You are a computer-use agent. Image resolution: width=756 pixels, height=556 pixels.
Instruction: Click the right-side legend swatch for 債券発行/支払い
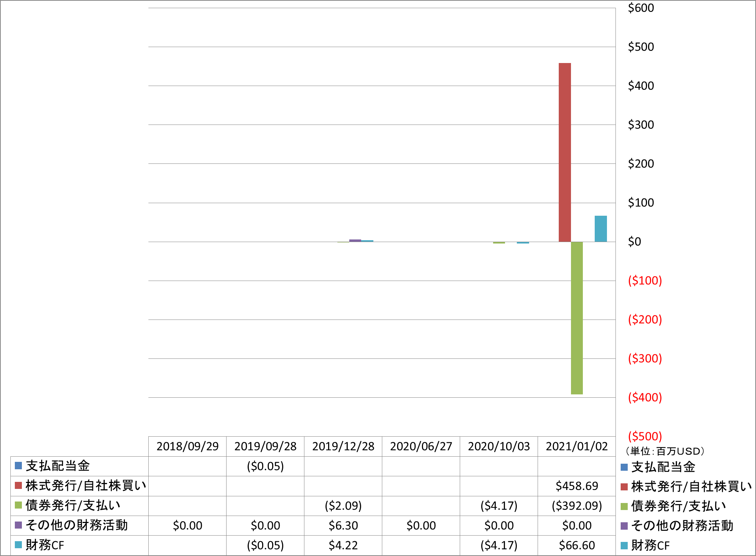624,506
